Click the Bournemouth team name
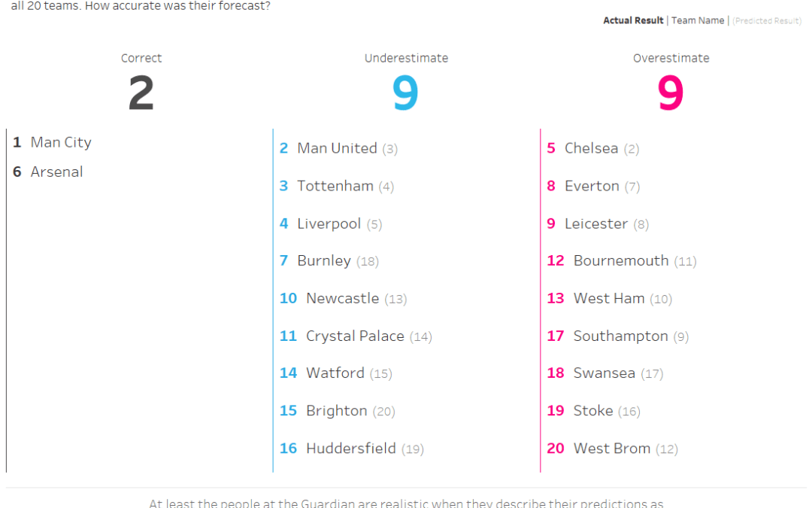This screenshot has height=508, width=812. (620, 261)
